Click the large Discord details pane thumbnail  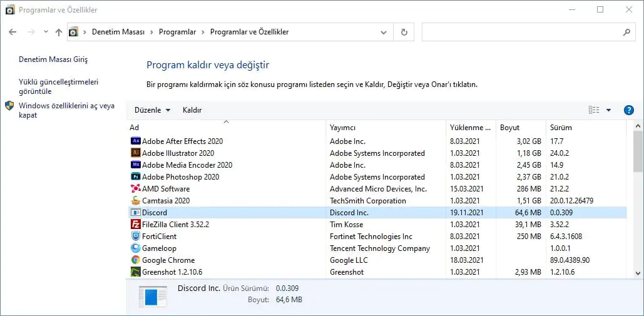(153, 295)
